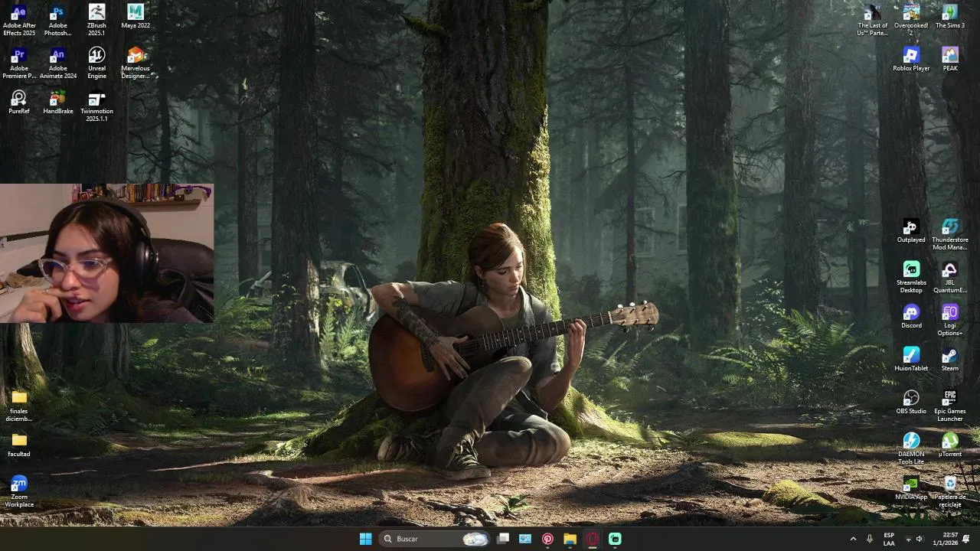This screenshot has width=980, height=551.
Task: Select the PureRef desktop icon
Action: coord(19,103)
